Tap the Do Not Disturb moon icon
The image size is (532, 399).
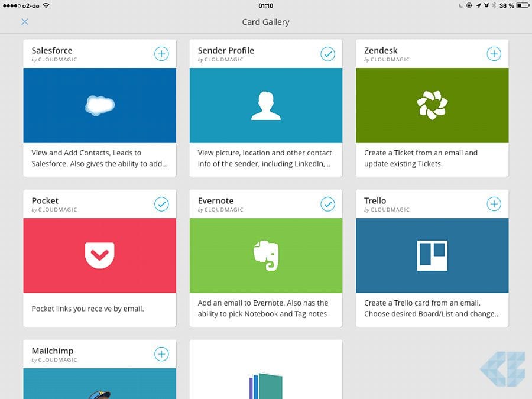click(460, 5)
